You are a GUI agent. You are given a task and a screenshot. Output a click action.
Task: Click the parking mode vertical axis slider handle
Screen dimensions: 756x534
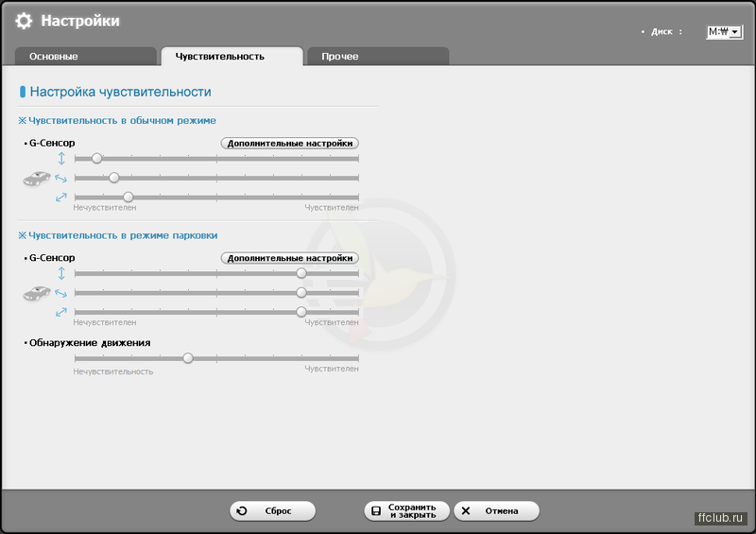[x=301, y=273]
